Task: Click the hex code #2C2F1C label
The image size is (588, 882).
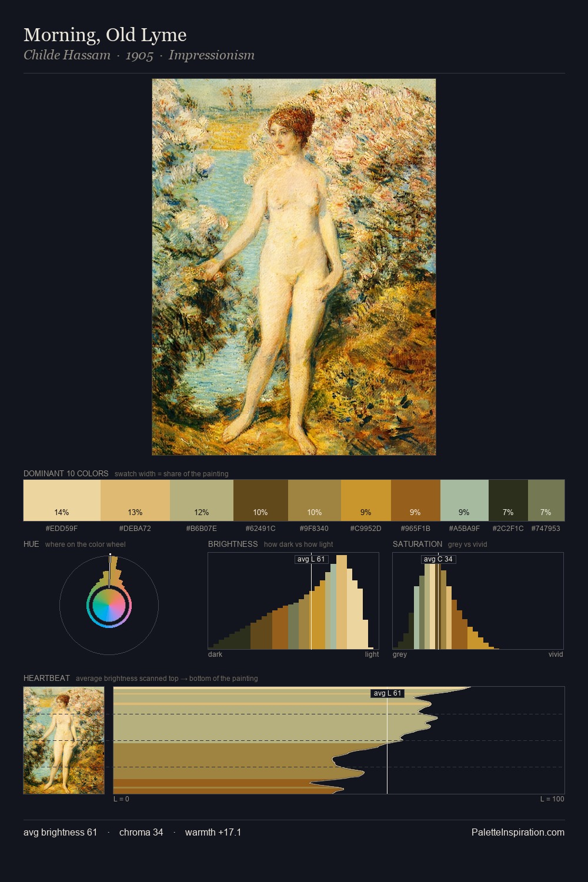Action: tap(508, 529)
